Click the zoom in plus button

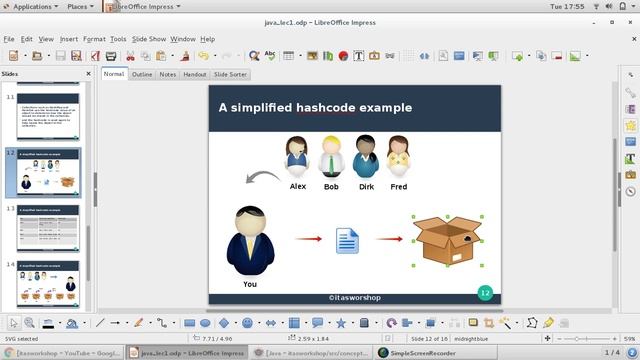pyautogui.click(x=614, y=339)
